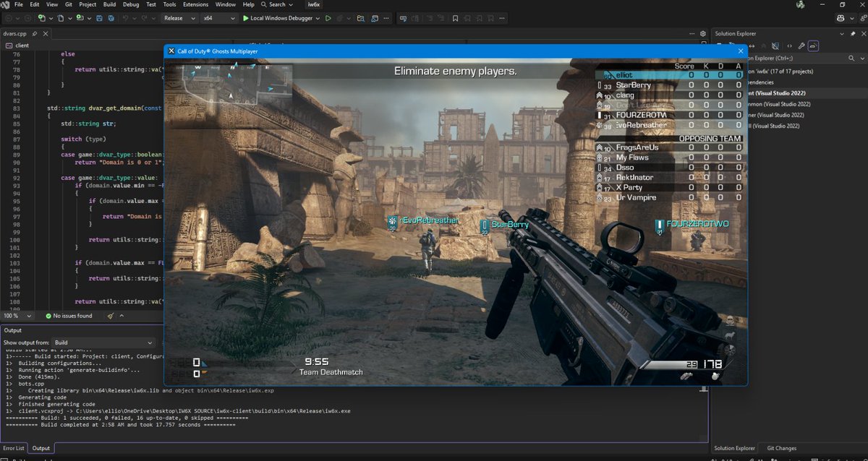Click the Redo toolbar icon
Screen dimensions: 868x461
point(144,17)
